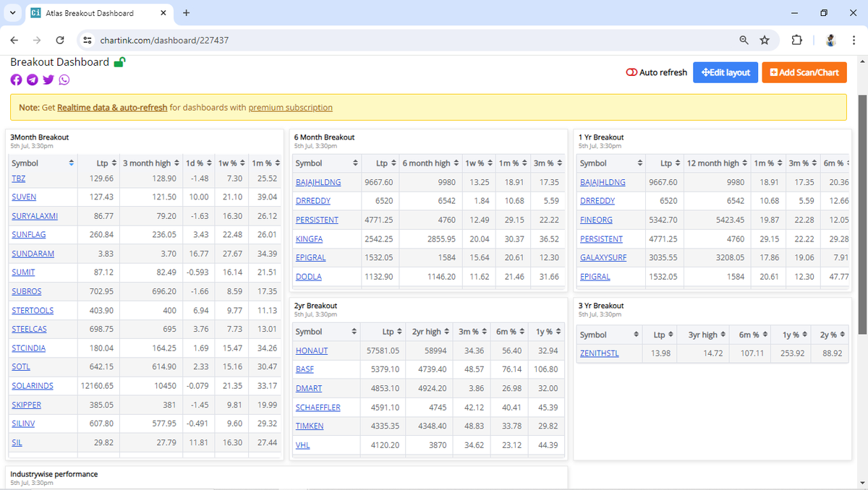Open Realtime data & auto-refresh link
Screen dimensions: 868x490
(112, 108)
